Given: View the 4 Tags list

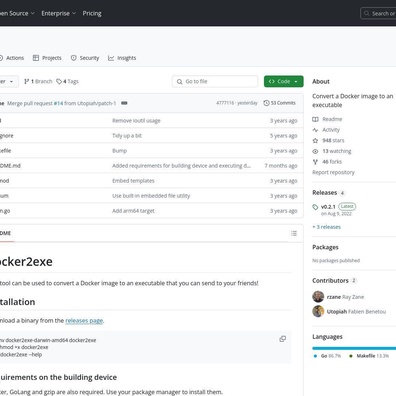Looking at the screenshot, I should [x=67, y=81].
